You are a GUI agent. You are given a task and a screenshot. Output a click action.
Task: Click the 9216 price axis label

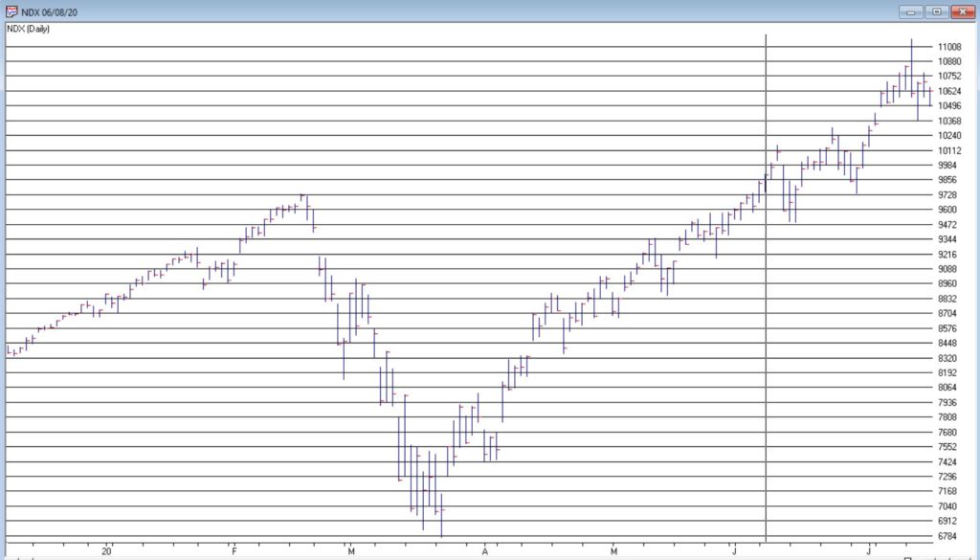click(x=949, y=255)
